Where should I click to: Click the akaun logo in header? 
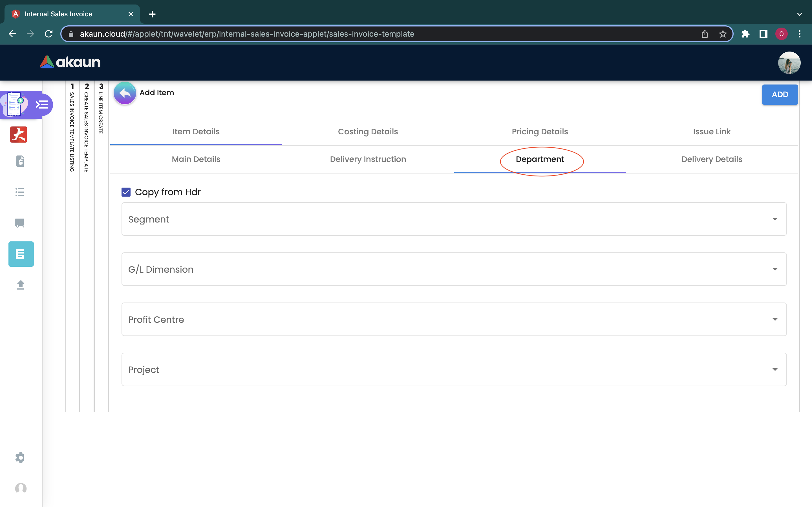[70, 62]
